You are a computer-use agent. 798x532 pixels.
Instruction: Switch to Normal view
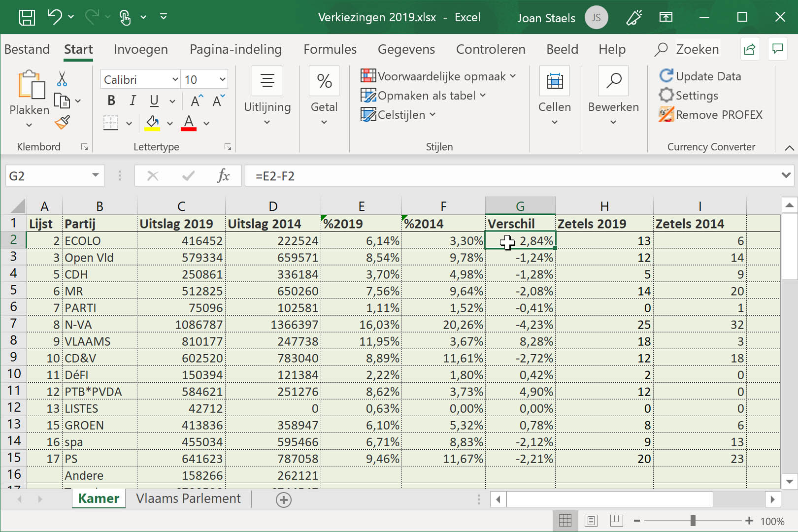coord(565,521)
